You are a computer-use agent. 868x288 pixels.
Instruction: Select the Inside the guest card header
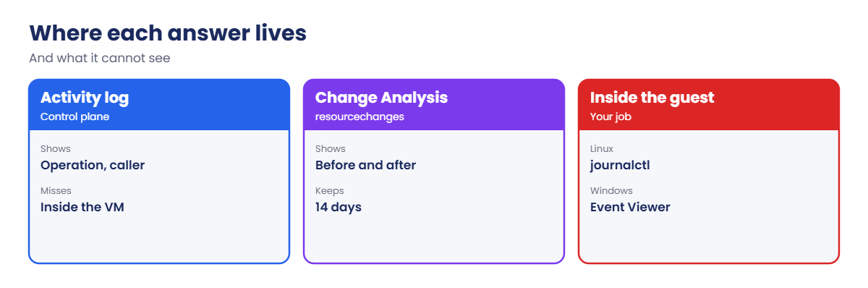(x=709, y=105)
